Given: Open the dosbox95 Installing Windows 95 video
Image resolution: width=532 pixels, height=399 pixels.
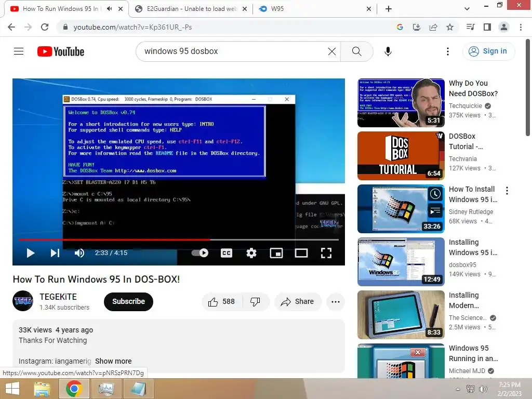Looking at the screenshot, I should 401,262.
